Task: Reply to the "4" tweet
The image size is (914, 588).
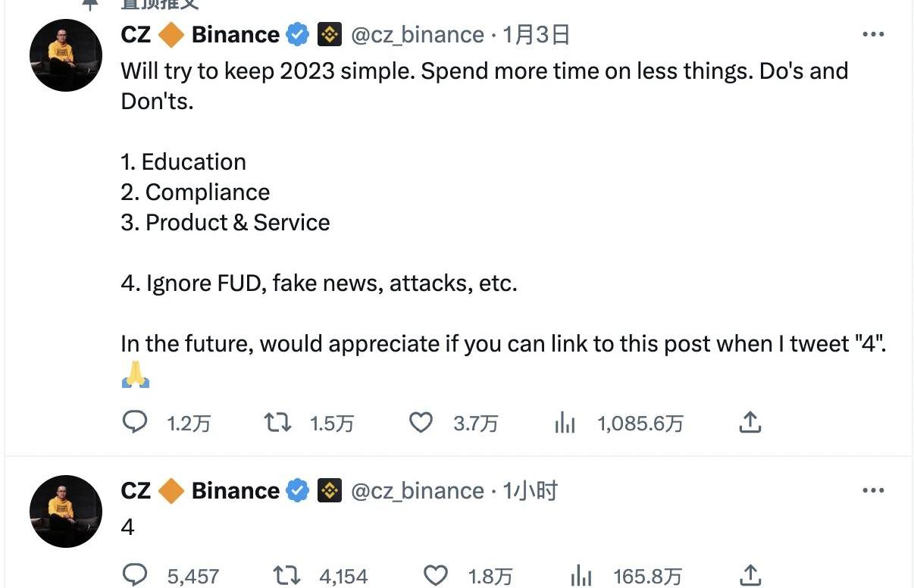Action: coord(135,575)
